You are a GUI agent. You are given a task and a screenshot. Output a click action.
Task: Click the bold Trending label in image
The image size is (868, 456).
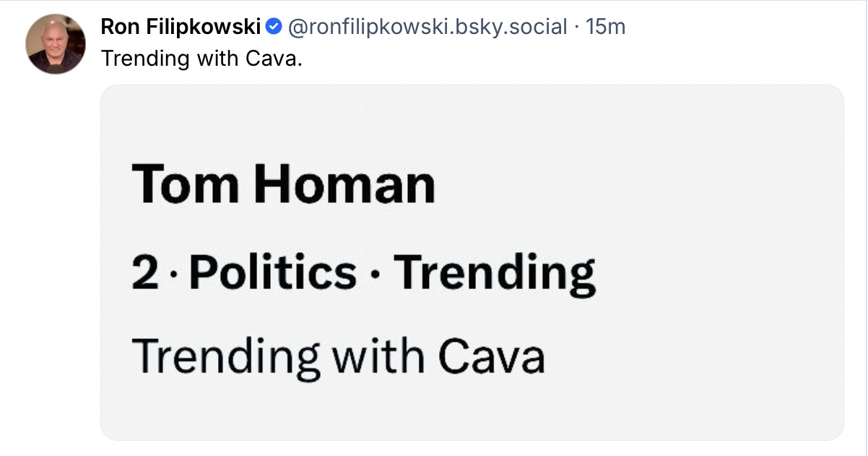tap(498, 273)
